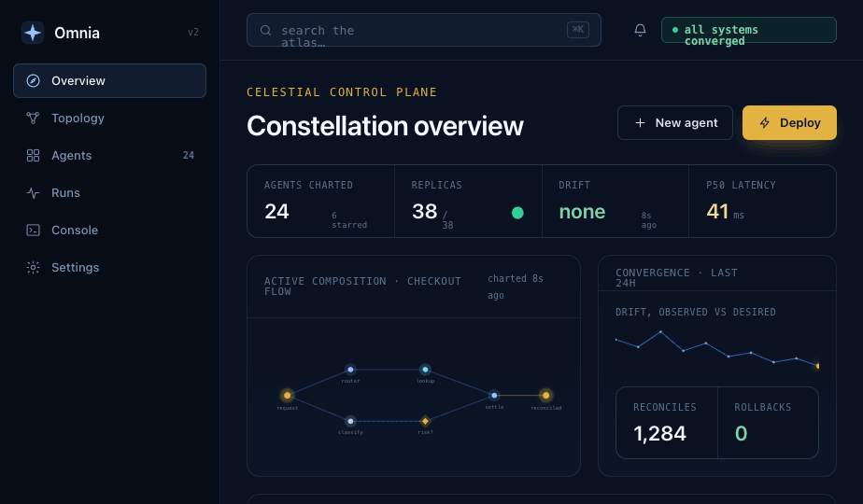Click the ⌘K shortcut hint
This screenshot has width=863, height=504.
tap(578, 30)
